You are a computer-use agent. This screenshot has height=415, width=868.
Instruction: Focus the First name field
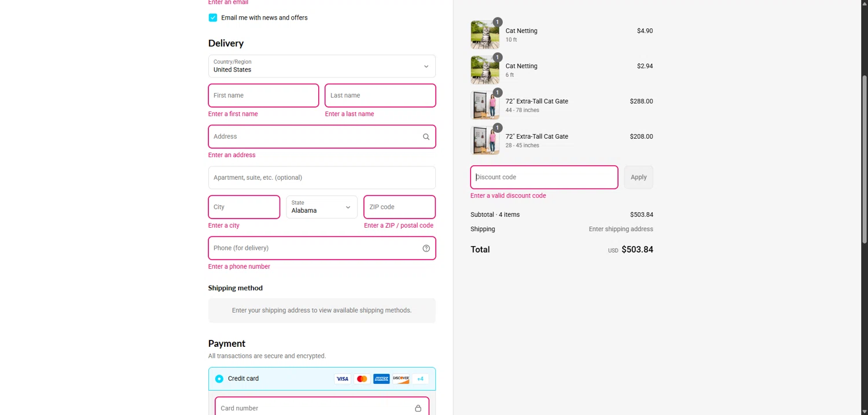(x=263, y=95)
